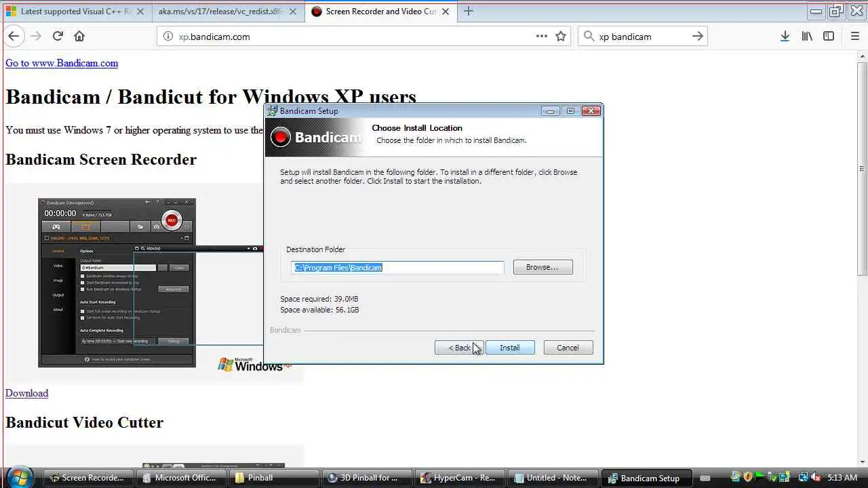
Task: Click the green flag tray icon
Action: (760, 477)
